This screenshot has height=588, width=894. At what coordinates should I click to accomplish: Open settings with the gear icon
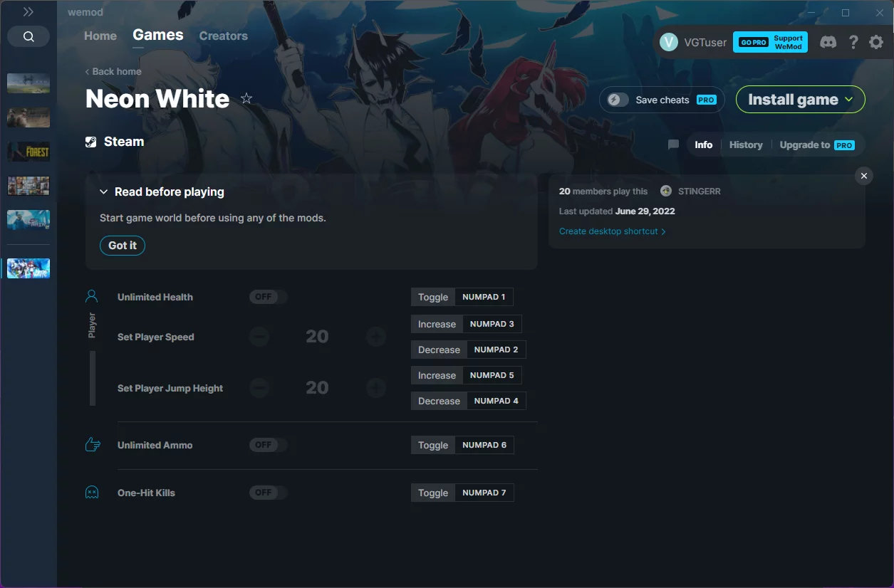(876, 43)
